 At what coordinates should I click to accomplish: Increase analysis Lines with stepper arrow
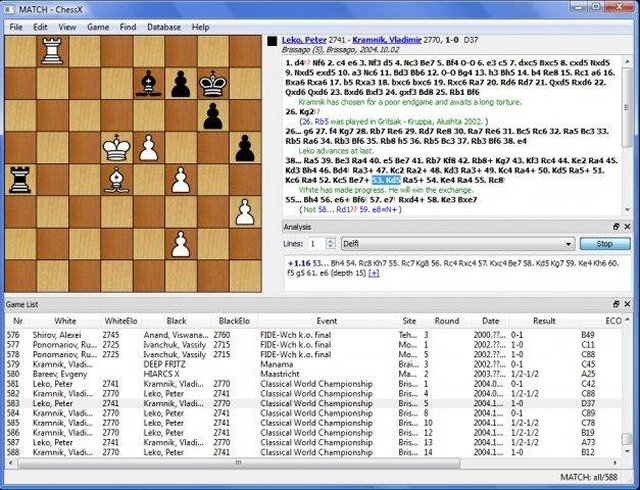tap(330, 241)
